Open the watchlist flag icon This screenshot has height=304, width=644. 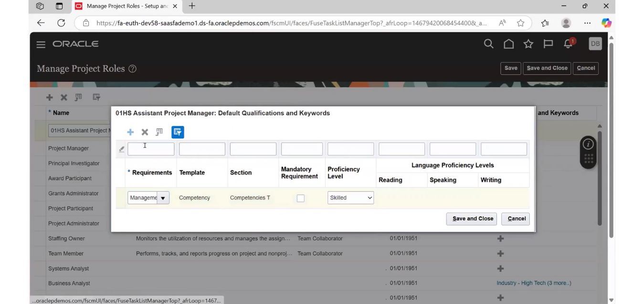tap(548, 43)
